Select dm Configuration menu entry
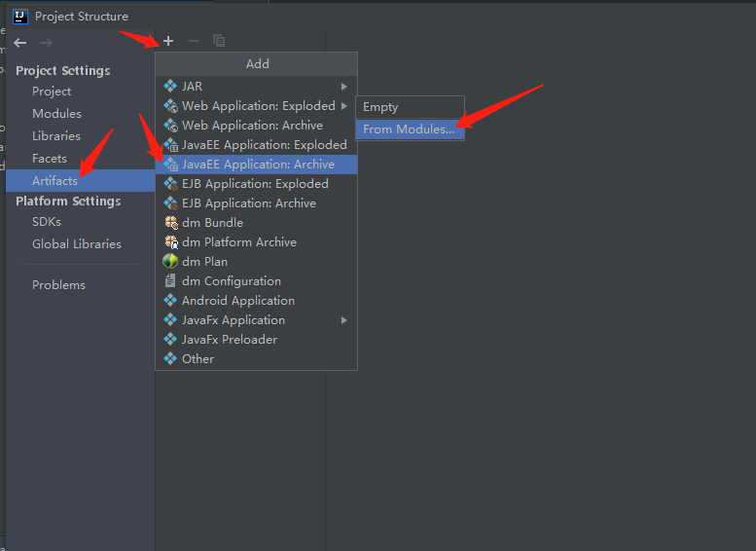 256,280
